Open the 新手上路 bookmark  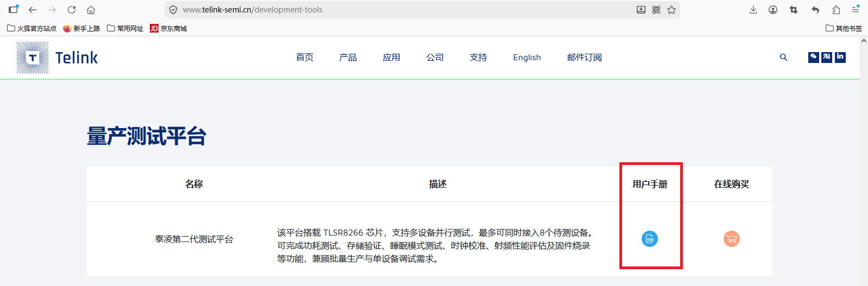(81, 28)
